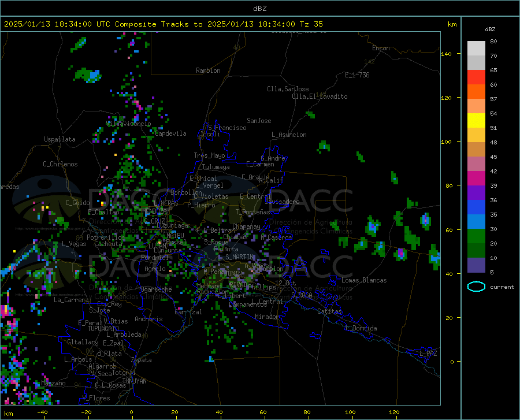Click the Anchoris label

pyautogui.click(x=148, y=319)
